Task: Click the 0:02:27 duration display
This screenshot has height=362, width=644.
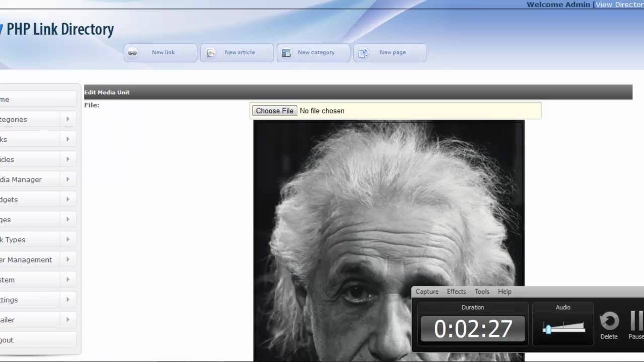Action: tap(473, 329)
